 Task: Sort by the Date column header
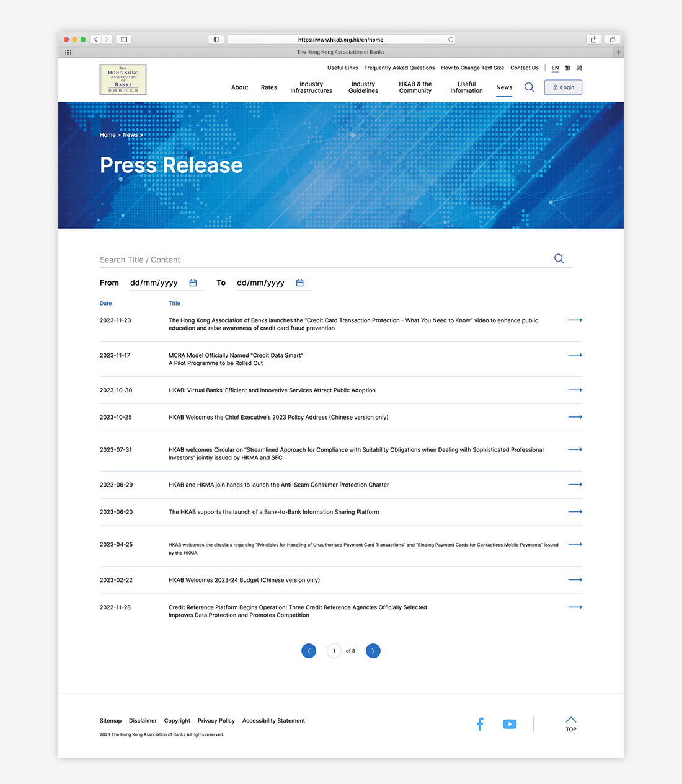tap(105, 303)
